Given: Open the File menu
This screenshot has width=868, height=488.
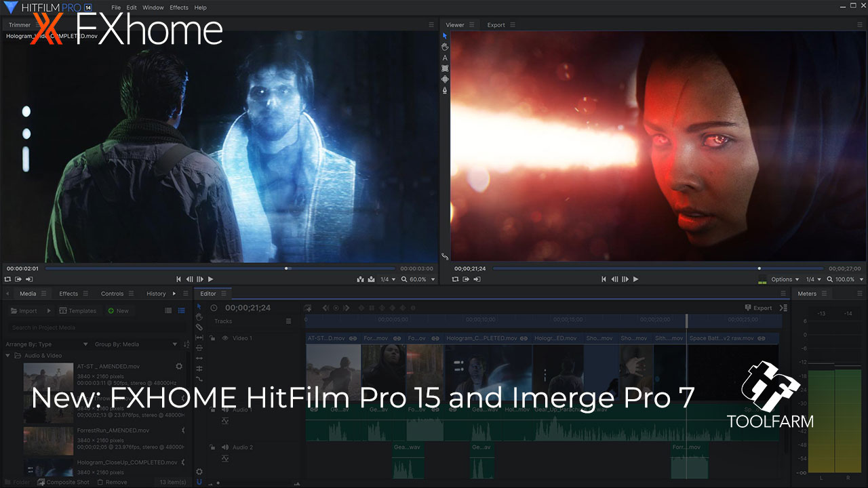Looking at the screenshot, I should coord(116,7).
